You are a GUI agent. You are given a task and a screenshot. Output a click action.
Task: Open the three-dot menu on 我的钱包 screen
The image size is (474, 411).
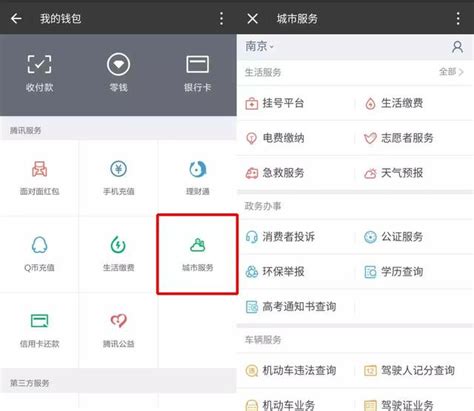coord(222,19)
